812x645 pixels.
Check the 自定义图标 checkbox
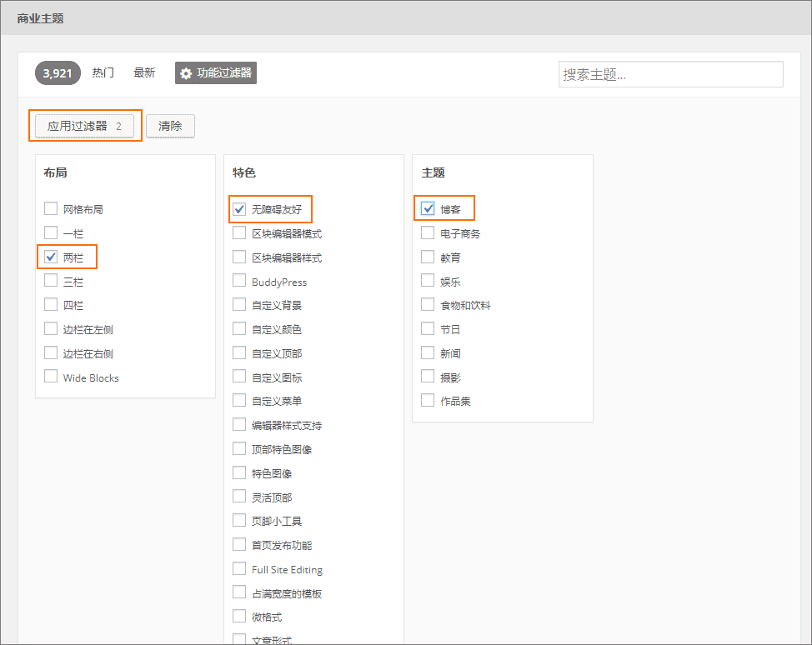(239, 377)
